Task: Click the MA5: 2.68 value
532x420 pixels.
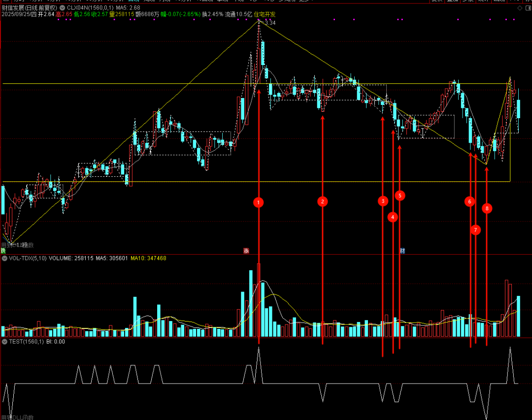Action: pyautogui.click(x=128, y=8)
